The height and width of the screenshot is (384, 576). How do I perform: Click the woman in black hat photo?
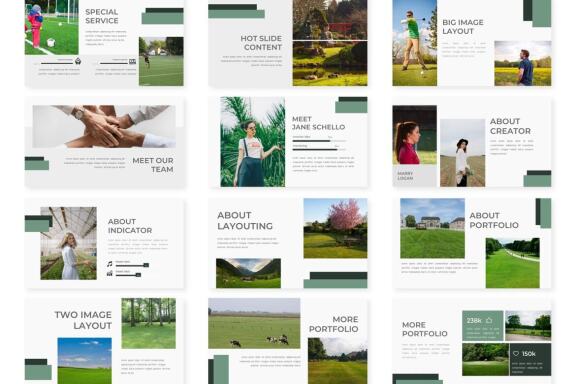pyautogui.click(x=462, y=153)
